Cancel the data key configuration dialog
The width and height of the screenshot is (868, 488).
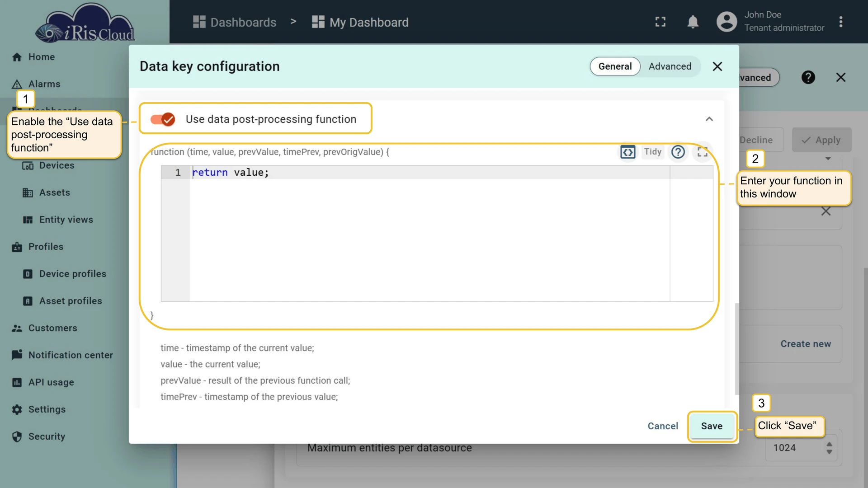pos(663,426)
